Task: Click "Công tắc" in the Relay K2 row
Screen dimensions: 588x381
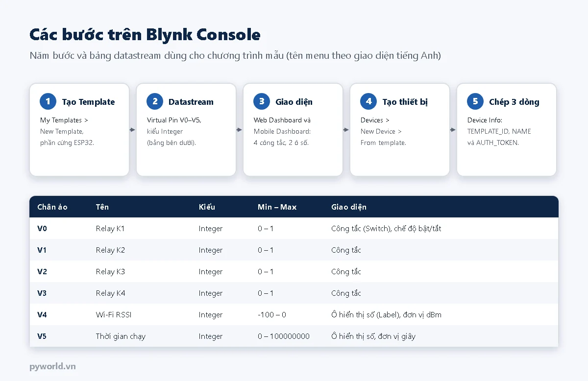Action: 346,250
